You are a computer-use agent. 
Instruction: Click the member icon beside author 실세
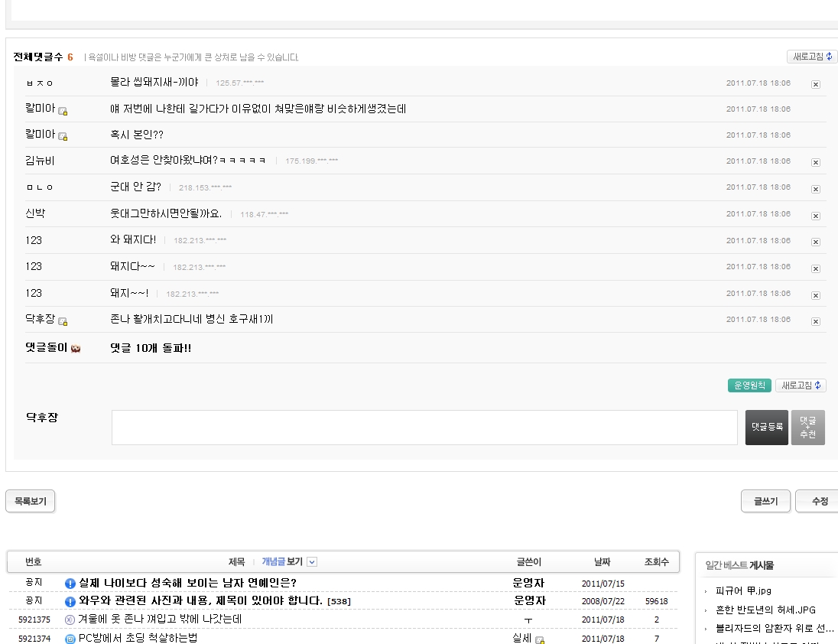pos(540,639)
